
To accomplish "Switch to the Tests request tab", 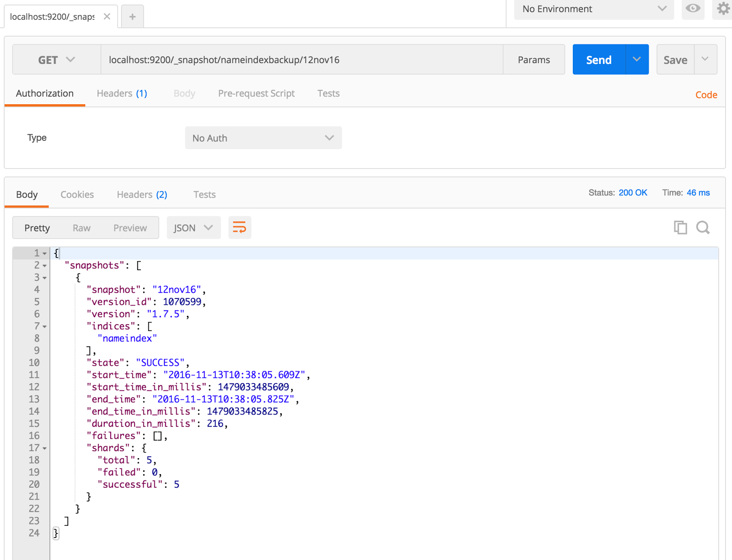I will (328, 93).
